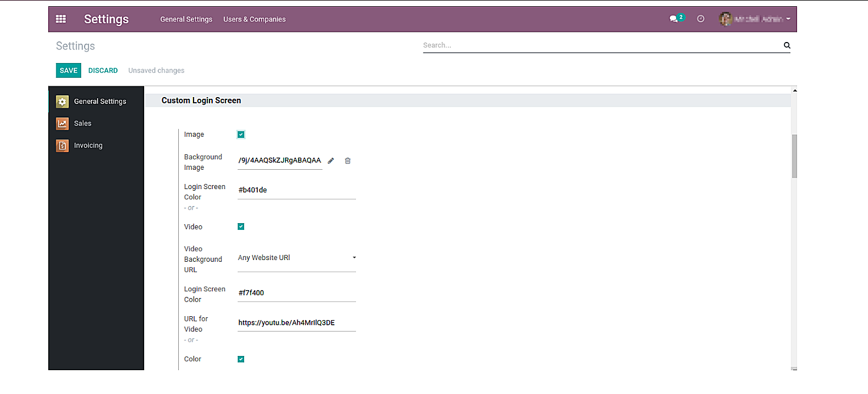Open the messaging conversations icon
The width and height of the screenshot is (868, 394).
(673, 18)
